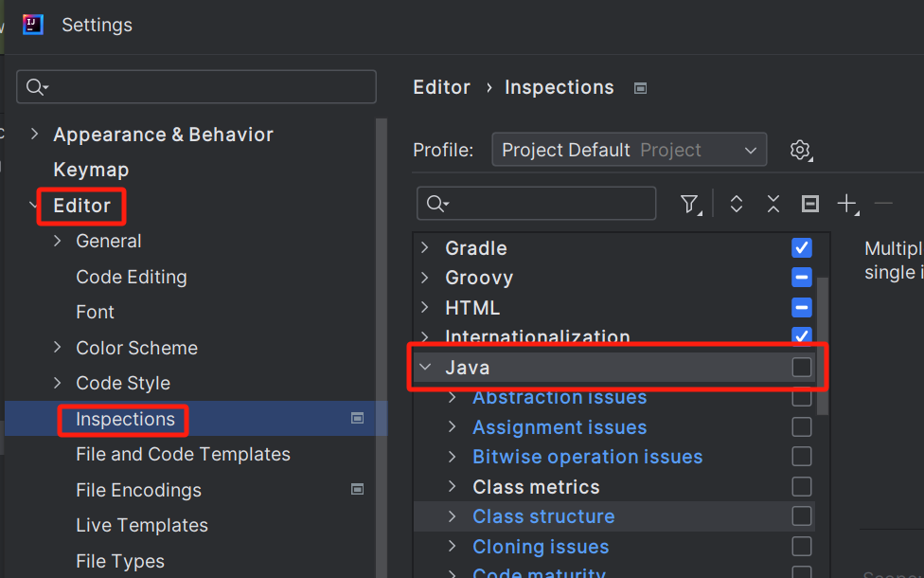Select Keymap in the settings sidebar

click(x=91, y=170)
